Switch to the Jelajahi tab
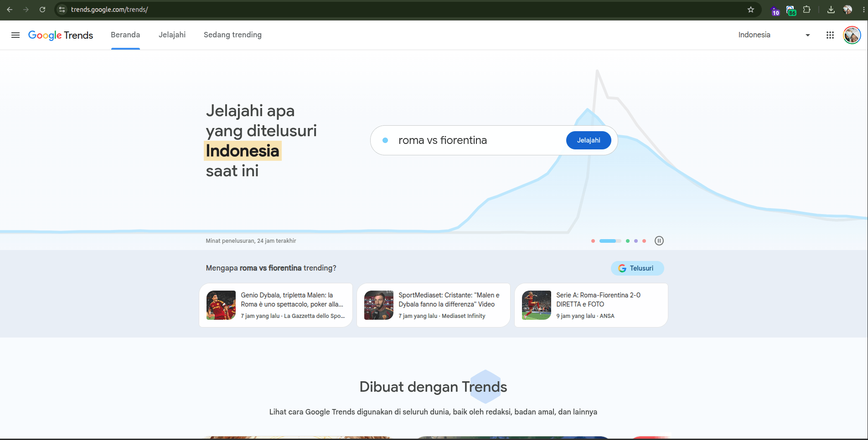Viewport: 868px width, 440px height. (x=172, y=35)
